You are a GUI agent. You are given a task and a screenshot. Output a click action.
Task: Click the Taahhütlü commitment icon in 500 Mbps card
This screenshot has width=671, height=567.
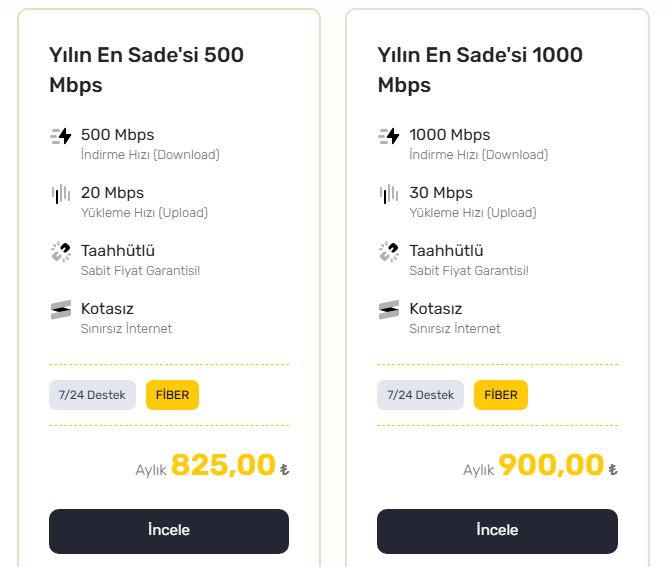click(61, 252)
